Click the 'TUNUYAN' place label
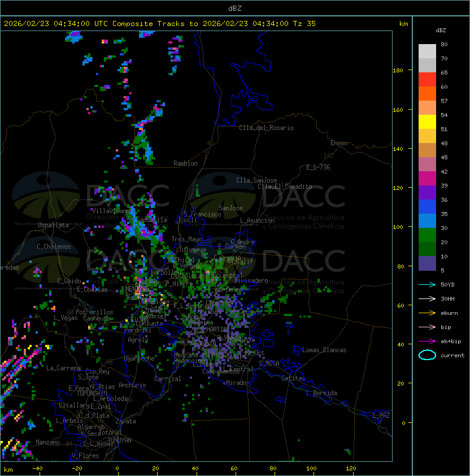Viewport: 470px width, 476px height. pyautogui.click(x=120, y=440)
